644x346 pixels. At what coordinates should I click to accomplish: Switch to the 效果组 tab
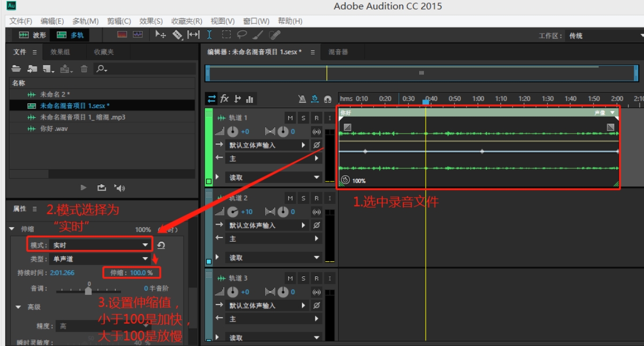60,52
